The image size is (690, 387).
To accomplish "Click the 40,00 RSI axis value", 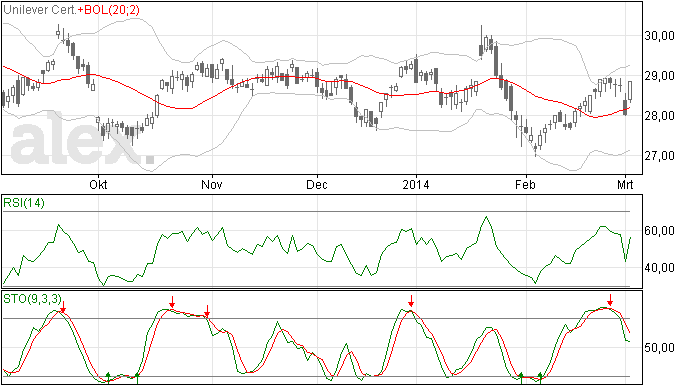I will (x=659, y=268).
